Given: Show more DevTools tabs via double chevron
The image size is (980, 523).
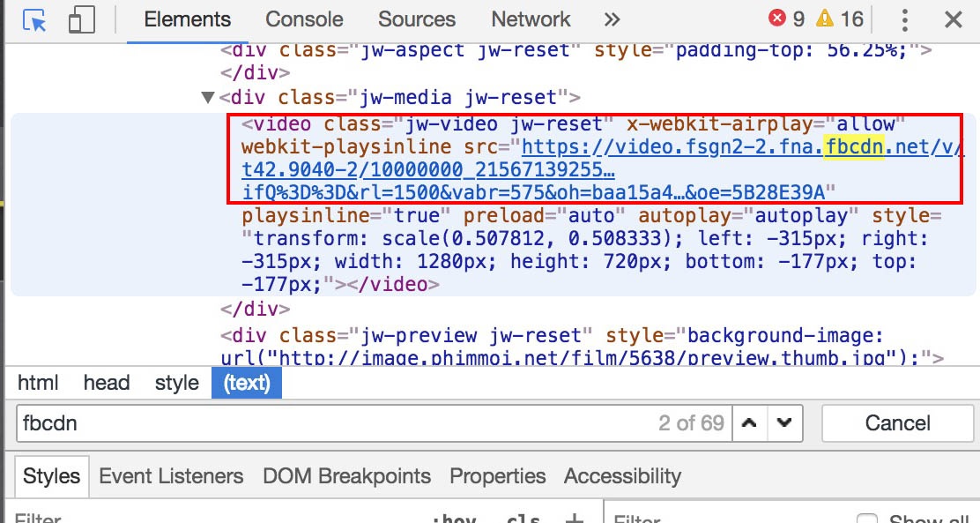Looking at the screenshot, I should (612, 19).
